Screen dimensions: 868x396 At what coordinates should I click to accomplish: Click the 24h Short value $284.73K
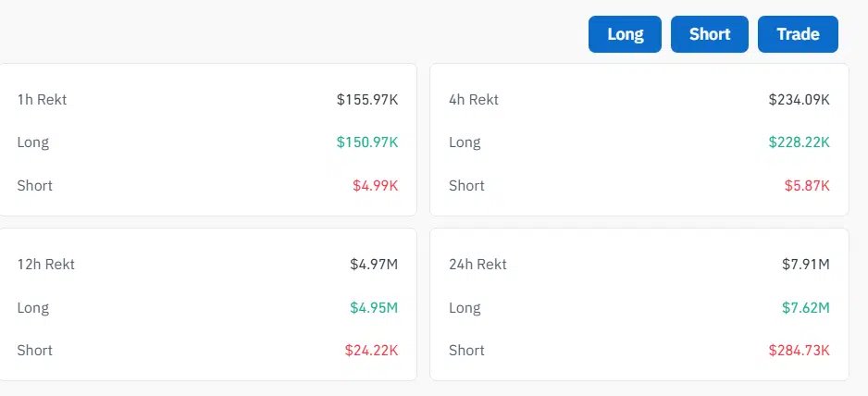click(x=799, y=350)
